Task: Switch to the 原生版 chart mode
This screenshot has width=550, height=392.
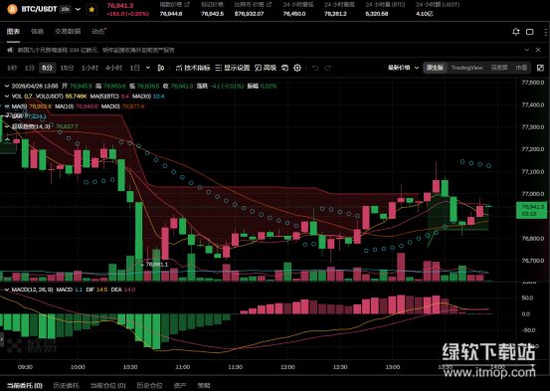Action: (x=435, y=68)
